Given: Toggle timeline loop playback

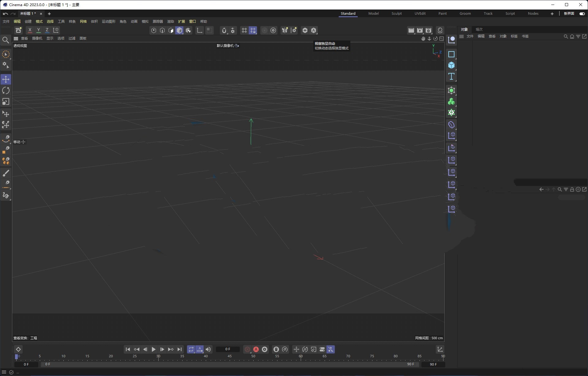Looking at the screenshot, I should coord(191,349).
